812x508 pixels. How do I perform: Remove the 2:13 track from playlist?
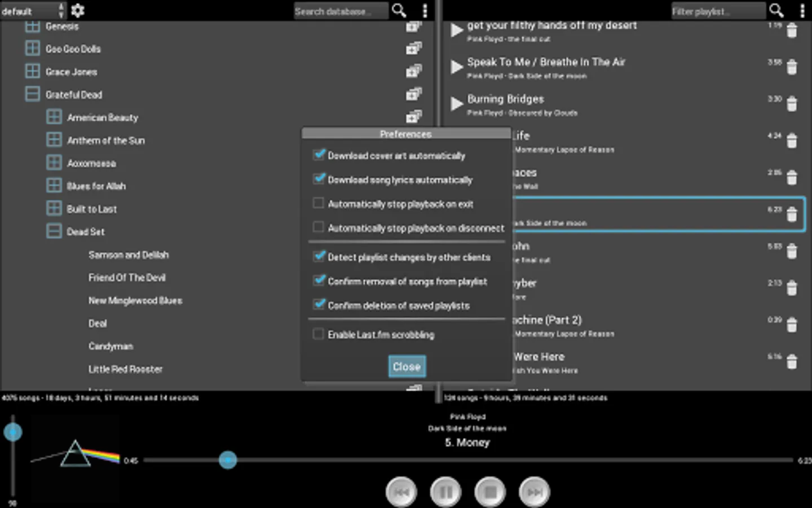pos(792,288)
